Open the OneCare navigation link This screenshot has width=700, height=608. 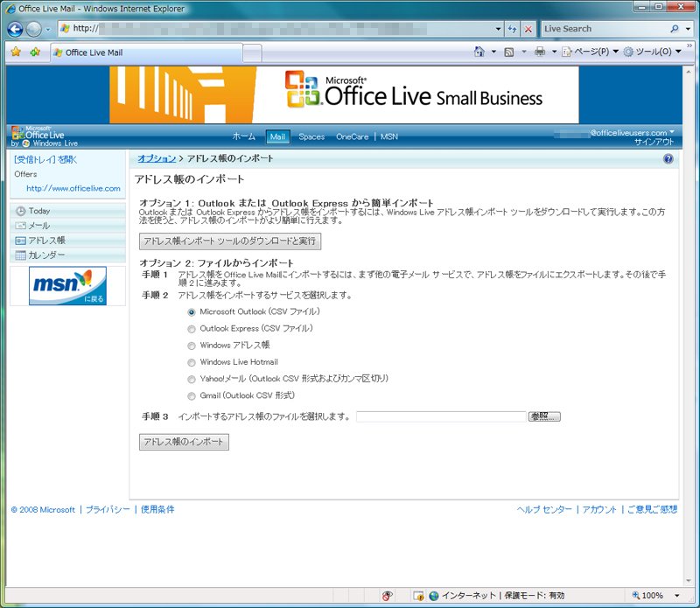tap(353, 137)
